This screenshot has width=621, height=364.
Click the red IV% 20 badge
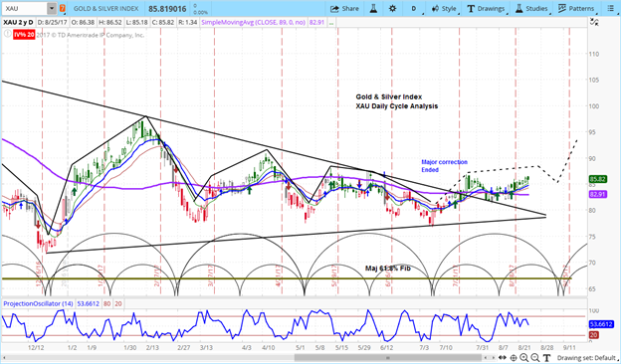click(x=24, y=35)
